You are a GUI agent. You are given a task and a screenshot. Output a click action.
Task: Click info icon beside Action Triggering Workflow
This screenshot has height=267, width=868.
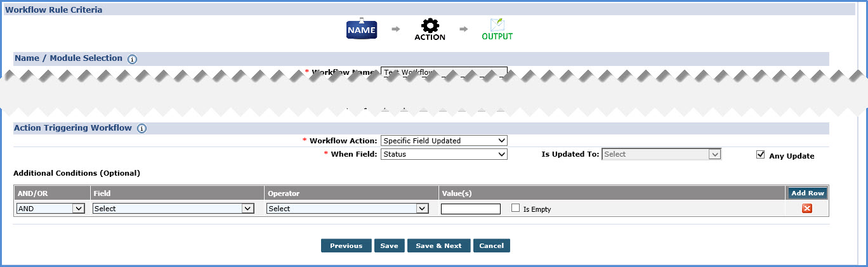pyautogui.click(x=141, y=128)
